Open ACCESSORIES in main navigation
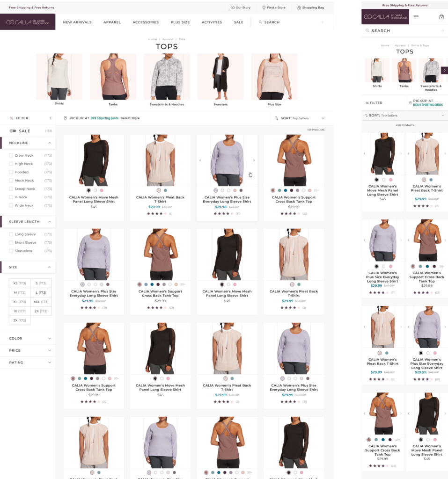The image size is (448, 479). [x=146, y=22]
